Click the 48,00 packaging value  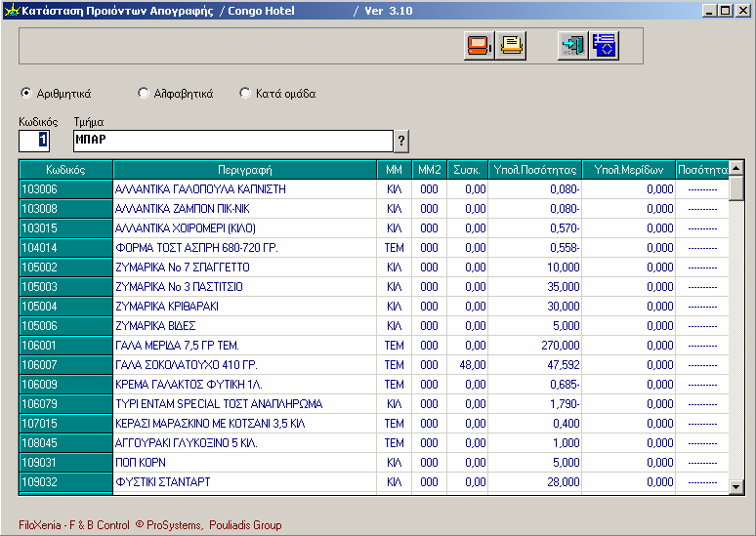[467, 365]
